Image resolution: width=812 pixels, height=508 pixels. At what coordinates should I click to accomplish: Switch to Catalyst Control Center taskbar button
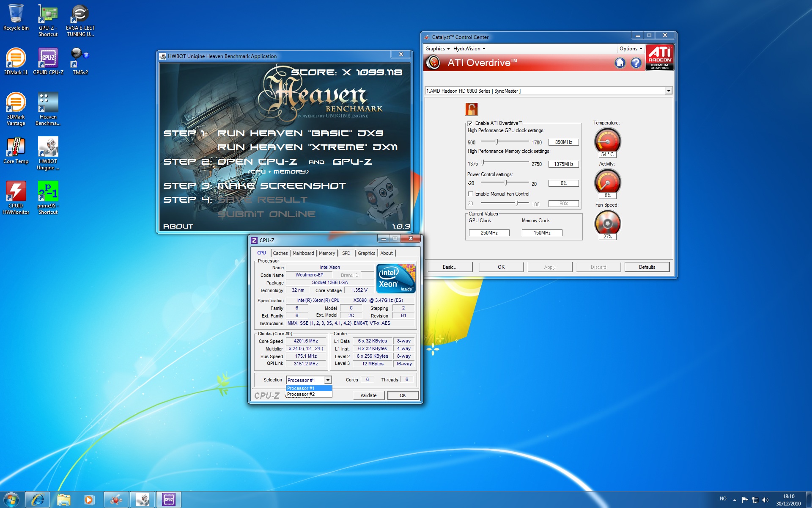click(x=116, y=500)
